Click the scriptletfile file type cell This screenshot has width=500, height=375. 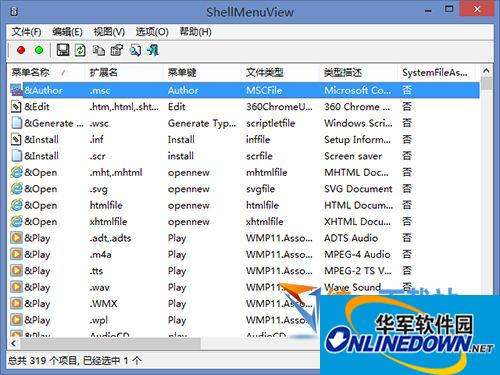click(271, 123)
